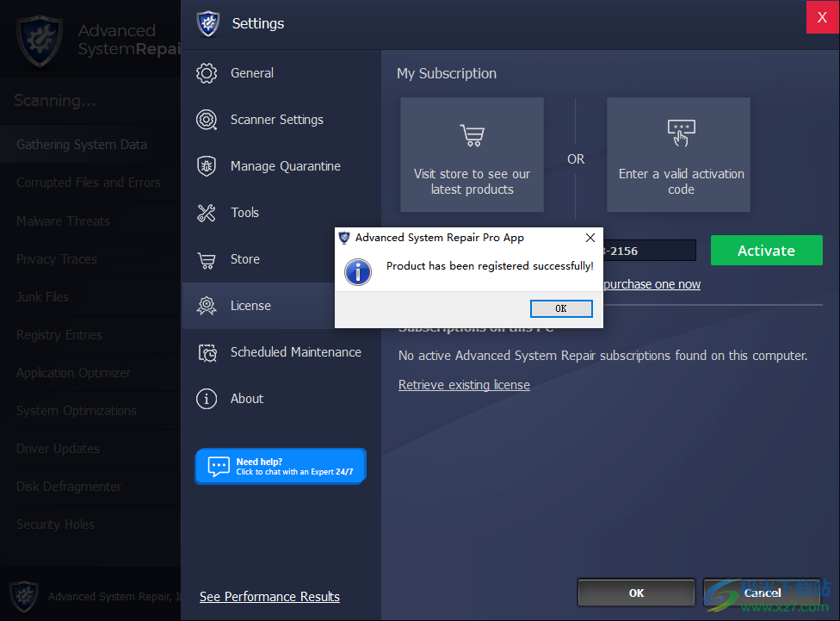Select Security Holes in the main window
This screenshot has height=621, width=840.
[90, 525]
